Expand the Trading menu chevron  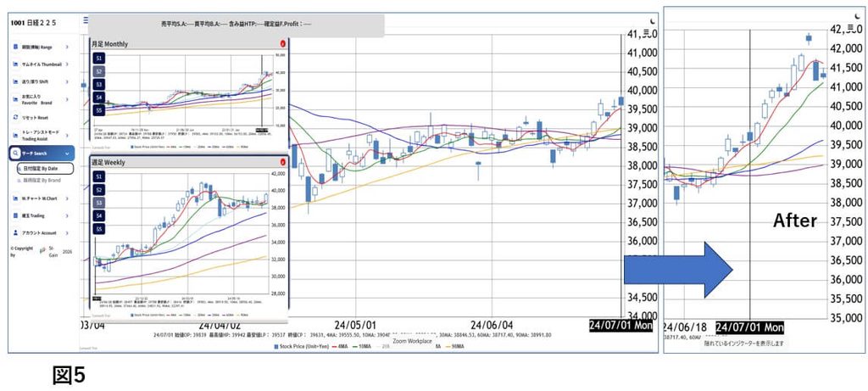(67, 215)
